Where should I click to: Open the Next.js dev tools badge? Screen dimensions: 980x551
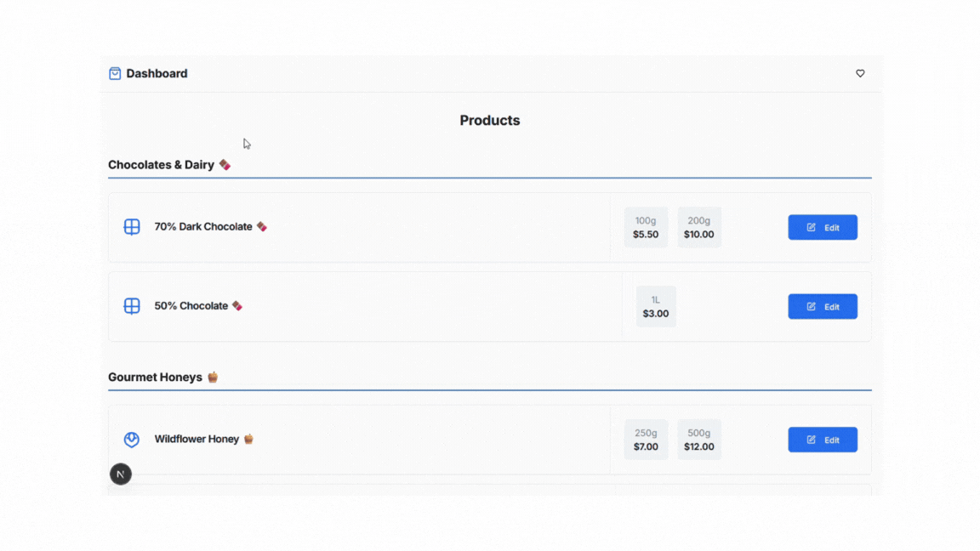(x=121, y=474)
